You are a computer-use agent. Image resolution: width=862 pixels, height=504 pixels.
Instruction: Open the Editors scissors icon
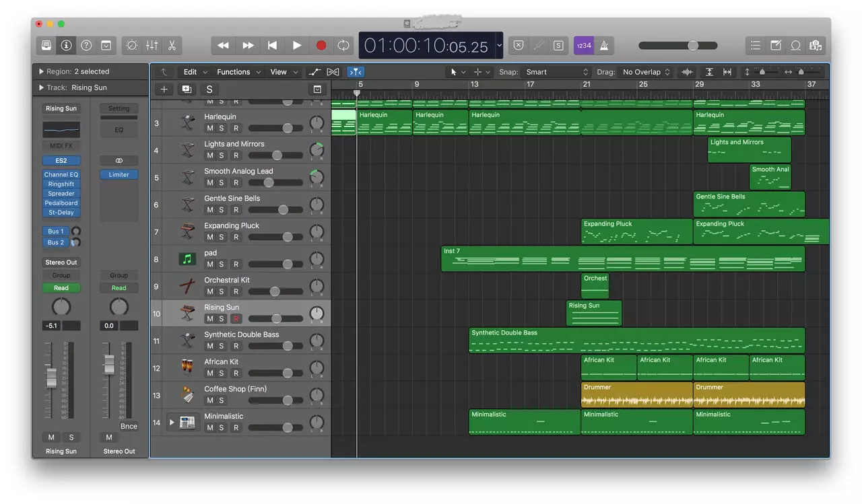(172, 45)
